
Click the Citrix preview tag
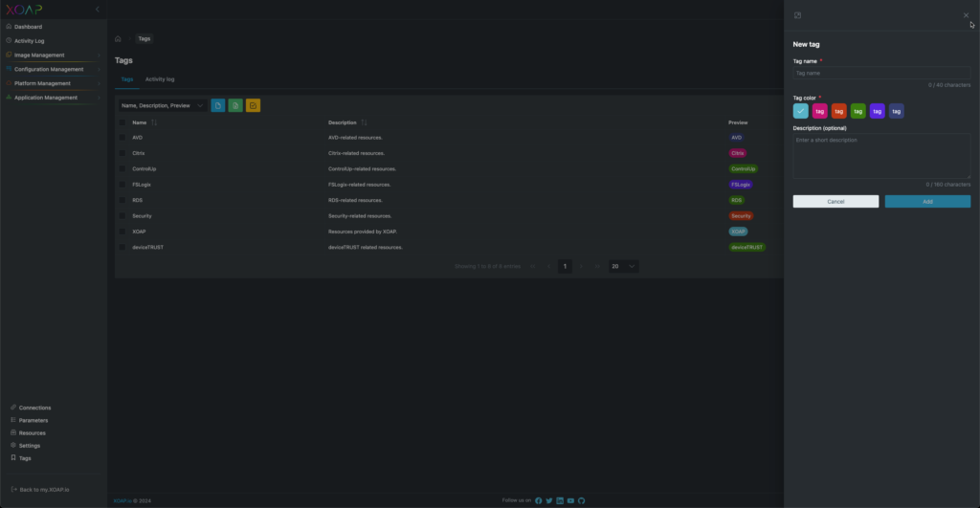coord(738,153)
